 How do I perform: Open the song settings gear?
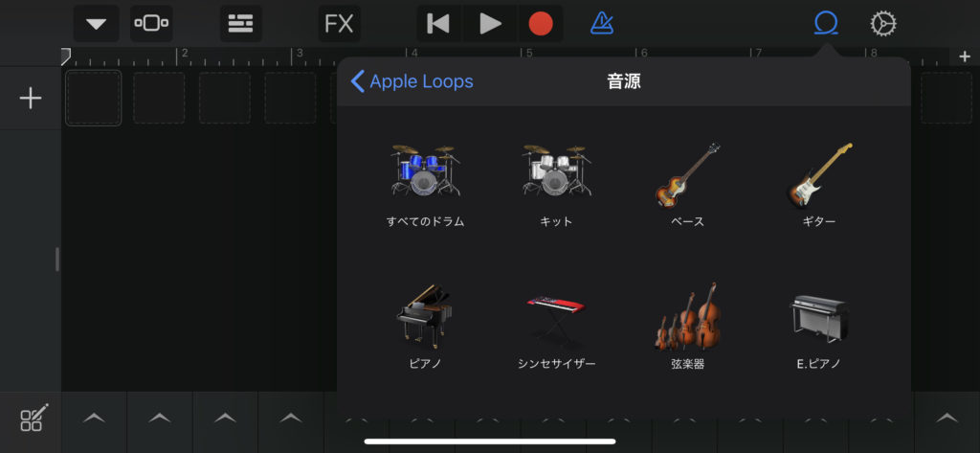tap(882, 23)
